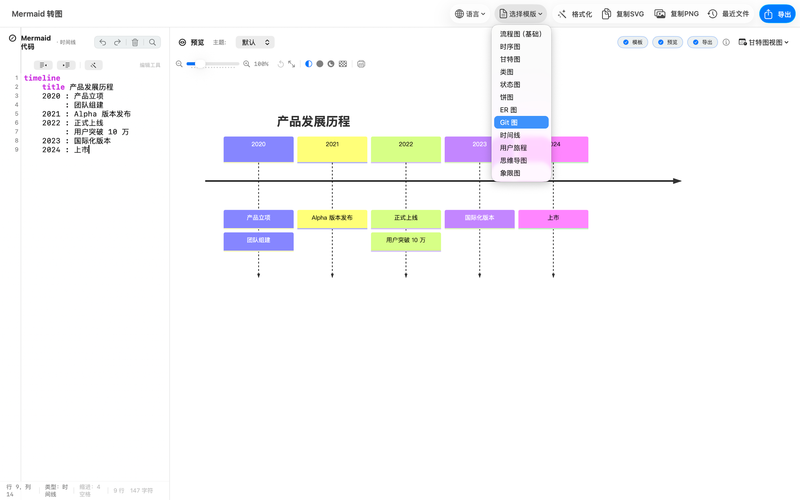Click the blue Export button
The height and width of the screenshot is (500, 800).
777,14
